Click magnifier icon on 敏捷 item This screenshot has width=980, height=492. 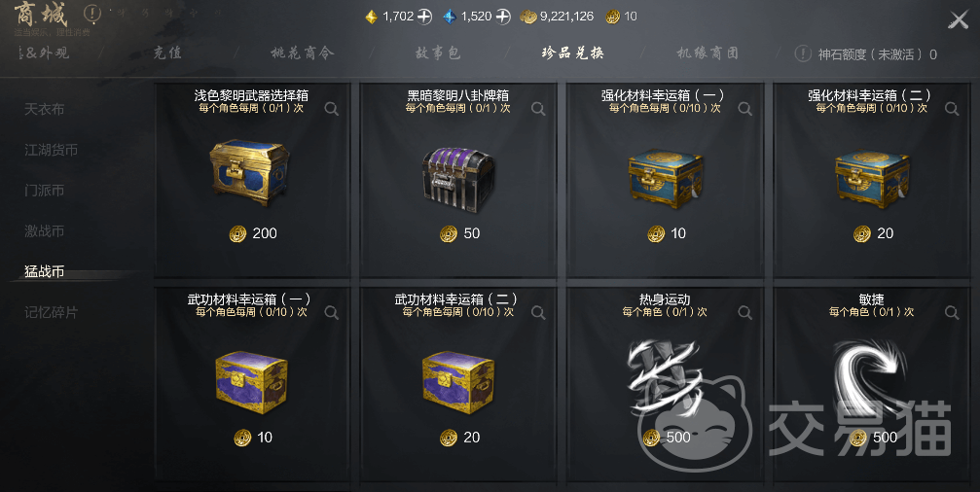click(952, 312)
